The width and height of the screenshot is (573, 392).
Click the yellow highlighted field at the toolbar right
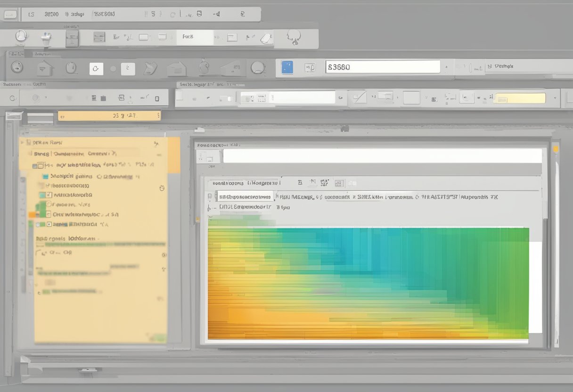pyautogui.click(x=519, y=98)
